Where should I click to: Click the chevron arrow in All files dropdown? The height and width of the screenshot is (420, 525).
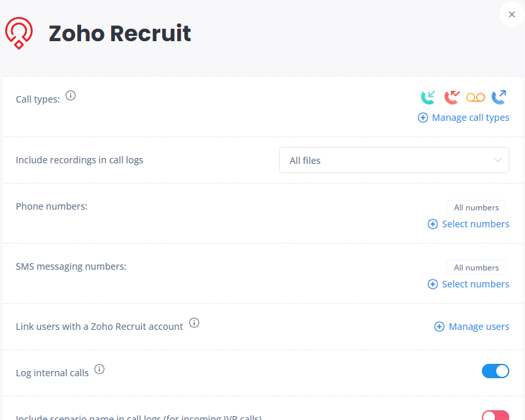pos(498,160)
